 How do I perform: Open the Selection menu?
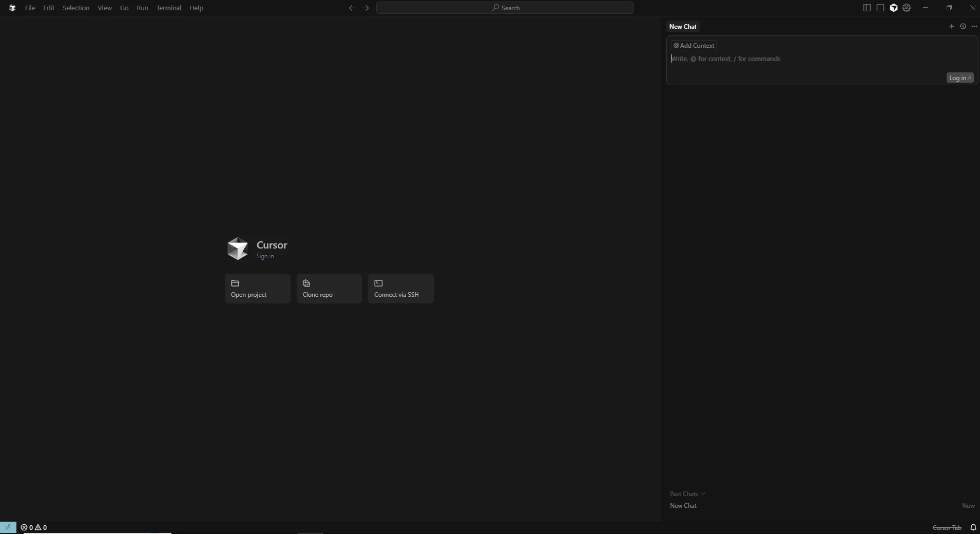tap(76, 8)
